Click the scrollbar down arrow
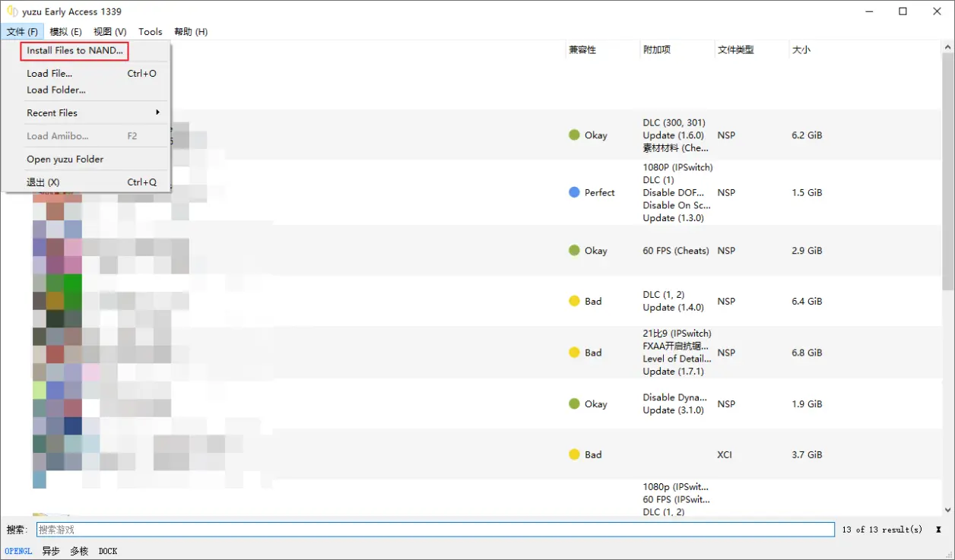This screenshot has height=560, width=955. pos(947,511)
